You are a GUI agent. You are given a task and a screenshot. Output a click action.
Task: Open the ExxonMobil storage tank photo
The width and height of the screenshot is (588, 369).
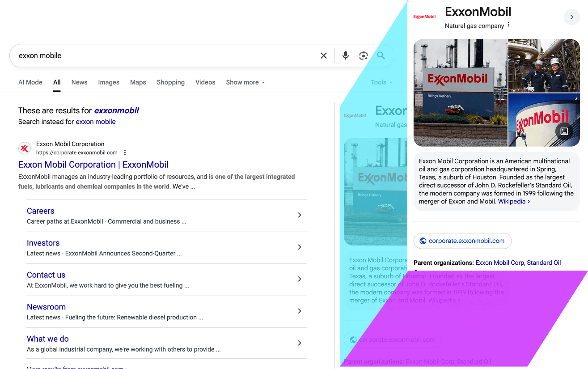pyautogui.click(x=544, y=120)
